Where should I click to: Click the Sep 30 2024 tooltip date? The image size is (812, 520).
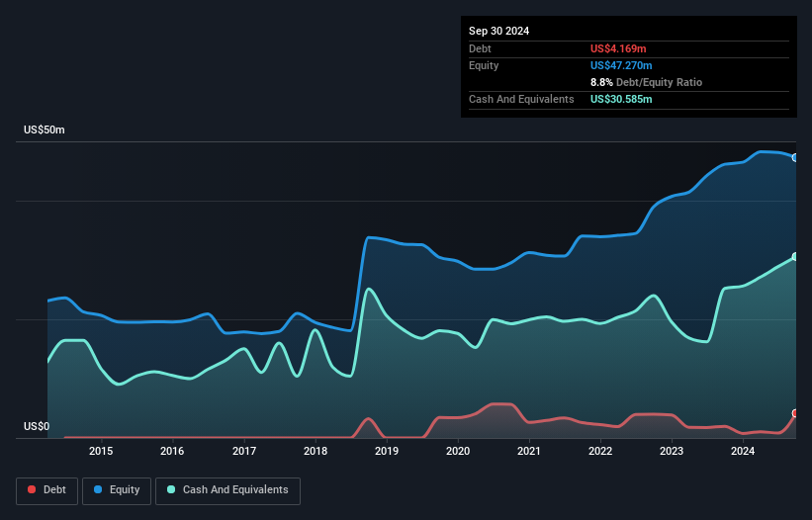498,31
